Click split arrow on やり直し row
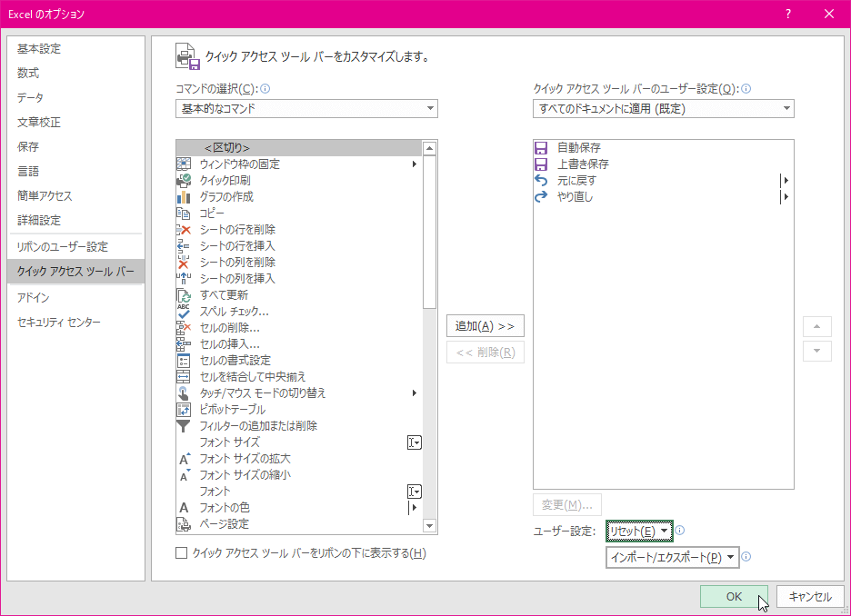 pos(786,196)
